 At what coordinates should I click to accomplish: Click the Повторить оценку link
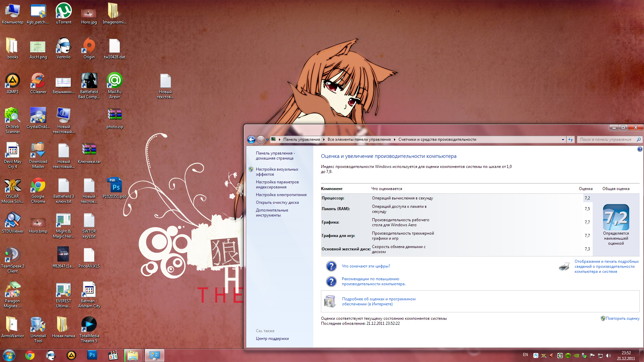click(622, 318)
